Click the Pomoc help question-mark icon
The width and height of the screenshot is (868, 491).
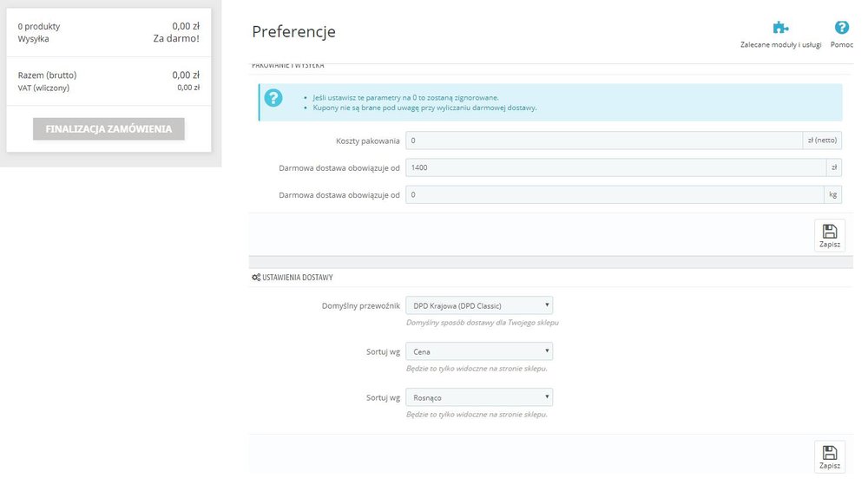[841, 28]
